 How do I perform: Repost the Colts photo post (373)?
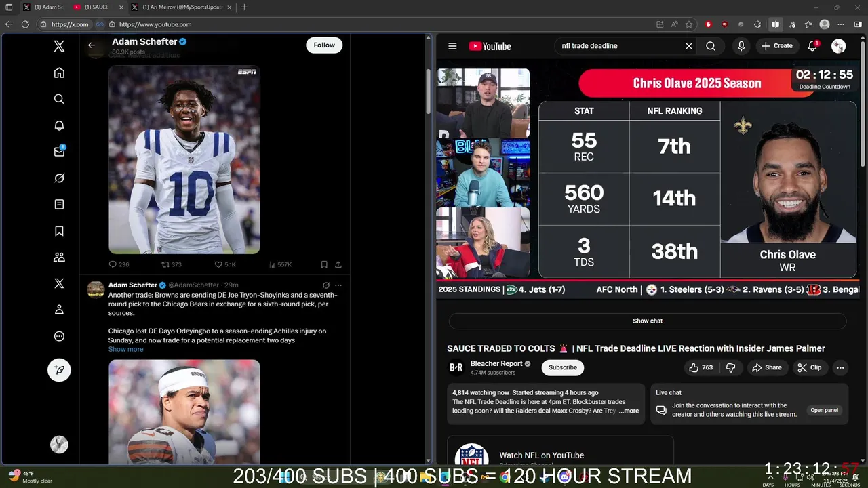pos(172,264)
